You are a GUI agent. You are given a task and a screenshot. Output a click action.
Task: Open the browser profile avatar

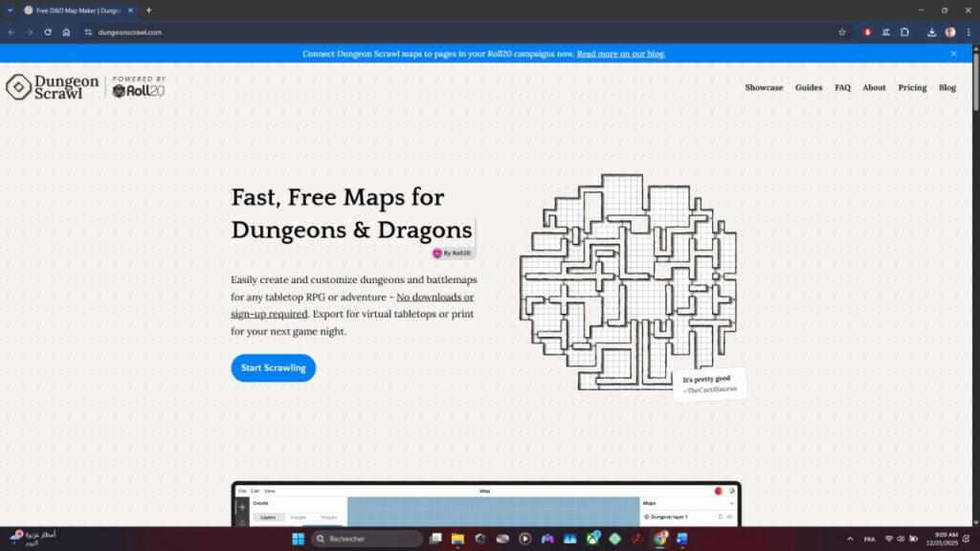(949, 32)
